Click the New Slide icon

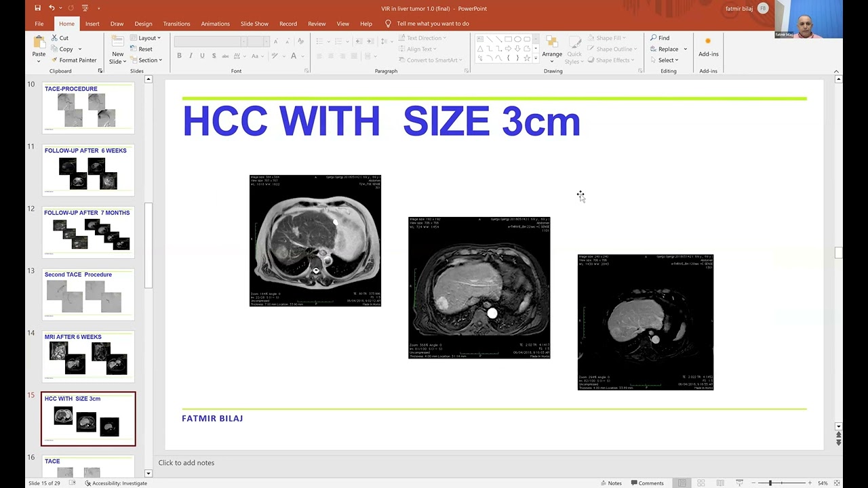tap(117, 42)
